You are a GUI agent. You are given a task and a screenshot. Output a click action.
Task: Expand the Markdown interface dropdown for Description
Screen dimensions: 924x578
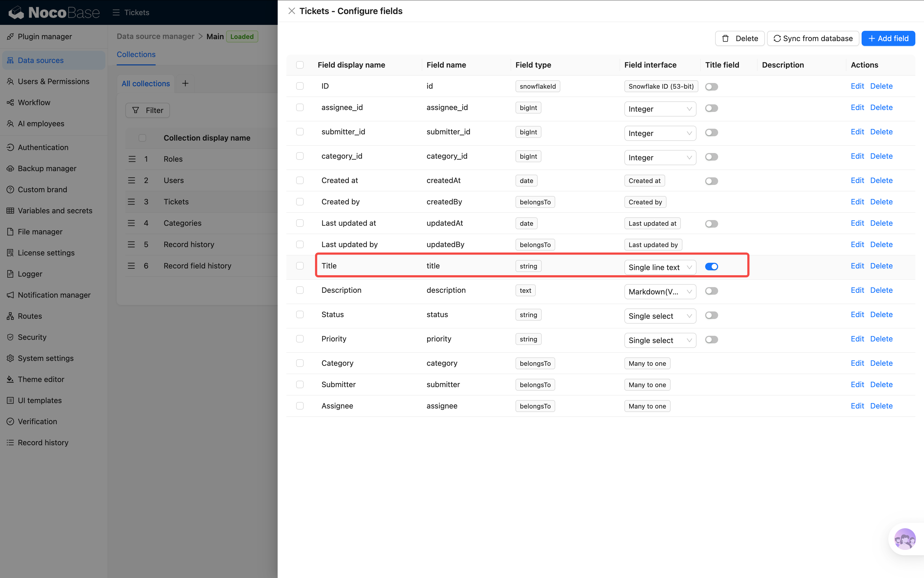(660, 292)
